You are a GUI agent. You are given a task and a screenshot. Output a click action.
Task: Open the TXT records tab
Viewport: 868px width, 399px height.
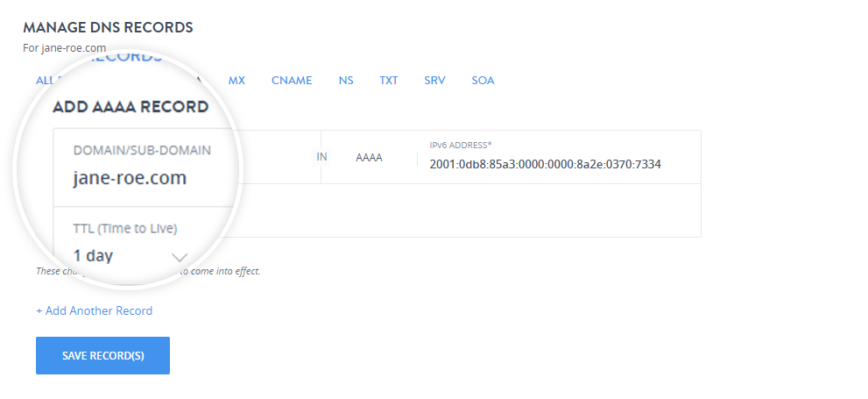click(389, 81)
